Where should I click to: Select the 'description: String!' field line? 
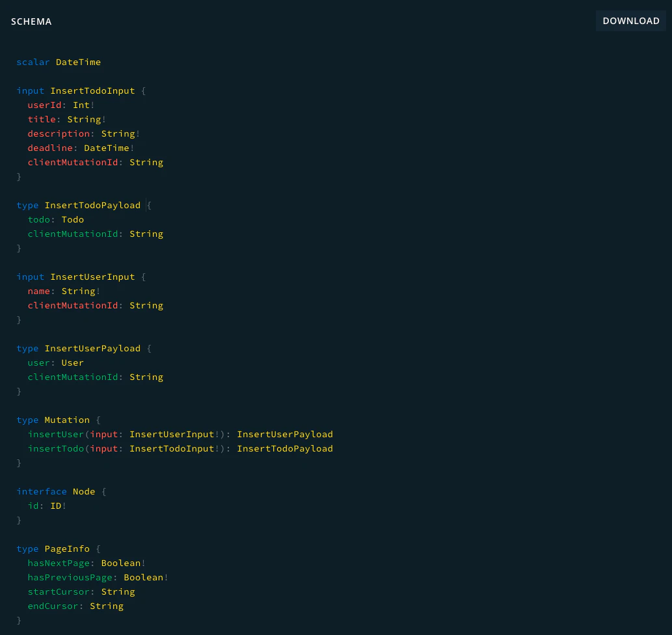[x=83, y=134]
